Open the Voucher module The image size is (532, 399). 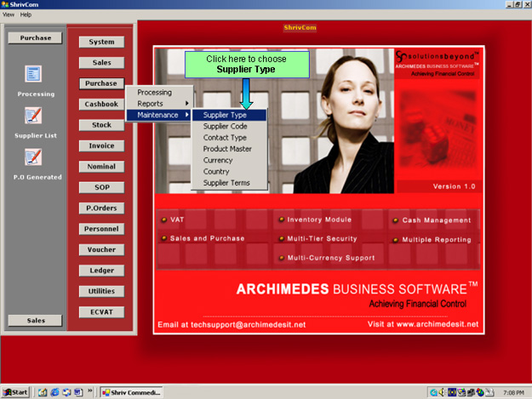click(x=101, y=250)
